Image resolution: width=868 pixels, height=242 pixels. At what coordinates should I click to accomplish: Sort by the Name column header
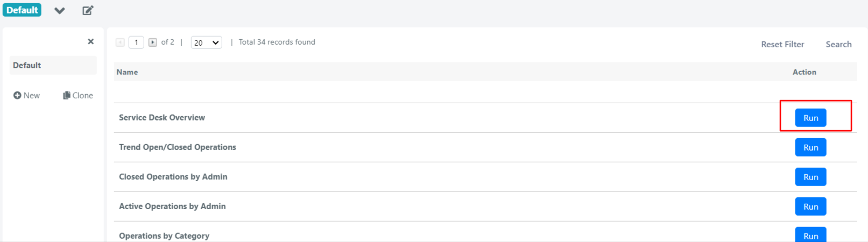tap(127, 72)
